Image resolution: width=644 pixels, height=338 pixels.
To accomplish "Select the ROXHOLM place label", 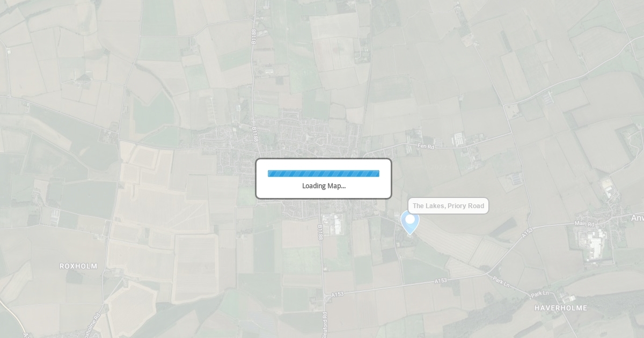I will coord(78,266).
